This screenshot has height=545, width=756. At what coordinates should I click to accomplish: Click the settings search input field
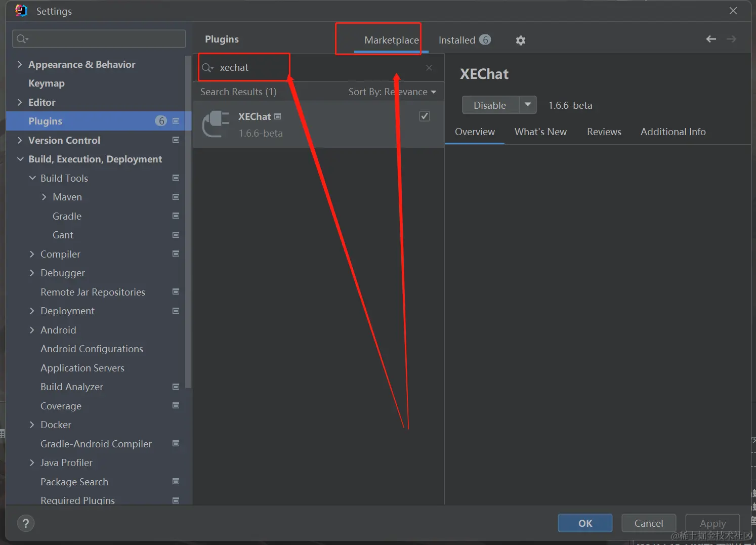99,39
